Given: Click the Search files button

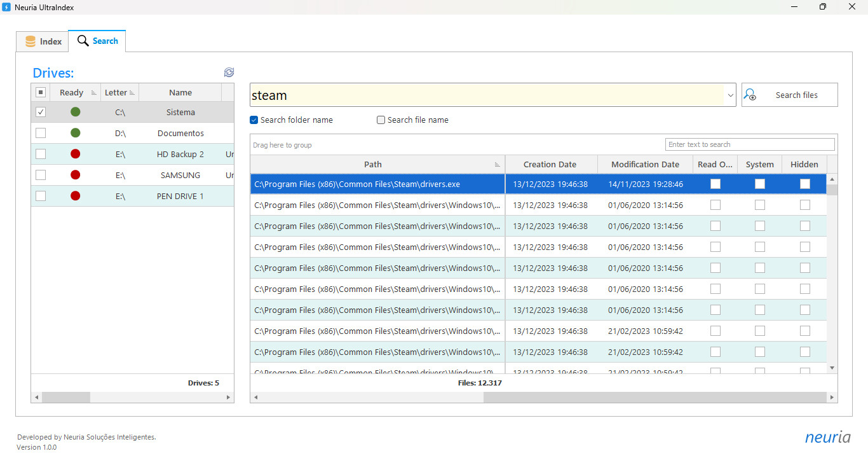Looking at the screenshot, I should [789, 94].
